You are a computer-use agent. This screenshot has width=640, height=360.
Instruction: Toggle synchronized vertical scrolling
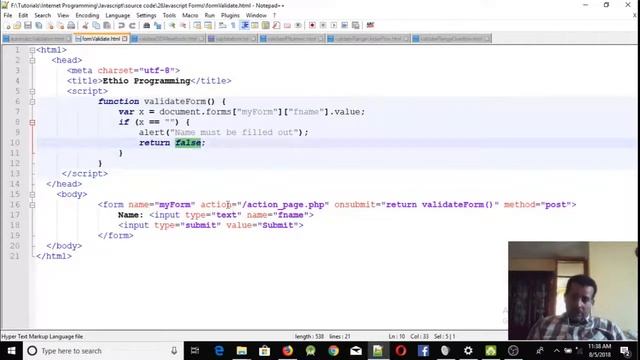click(x=197, y=25)
